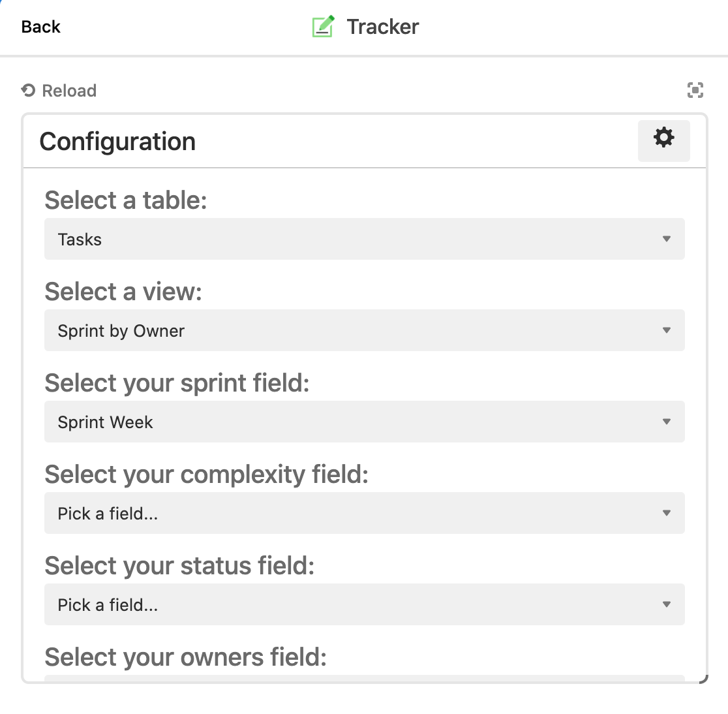Viewport: 728px width, 714px height.
Task: Click the "Select your status field" label
Action: pyautogui.click(x=179, y=566)
